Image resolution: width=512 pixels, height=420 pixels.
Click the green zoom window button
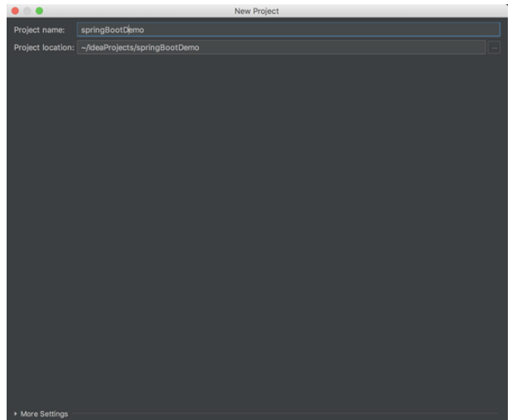pos(40,11)
